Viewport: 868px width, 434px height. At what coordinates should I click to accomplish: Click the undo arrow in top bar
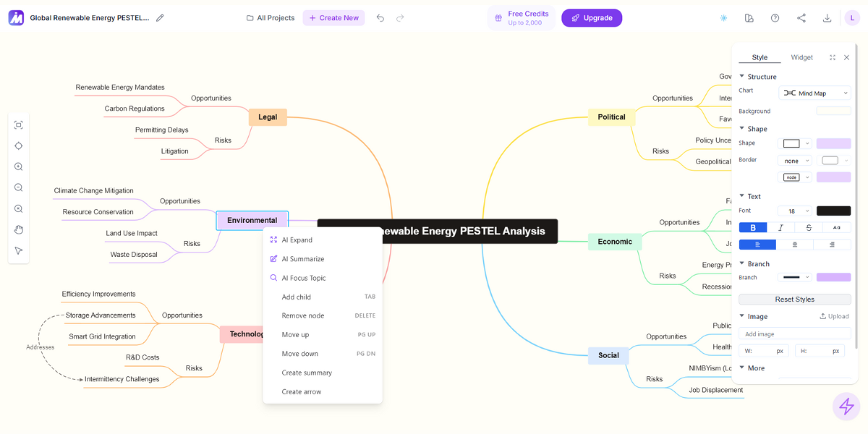tap(380, 18)
